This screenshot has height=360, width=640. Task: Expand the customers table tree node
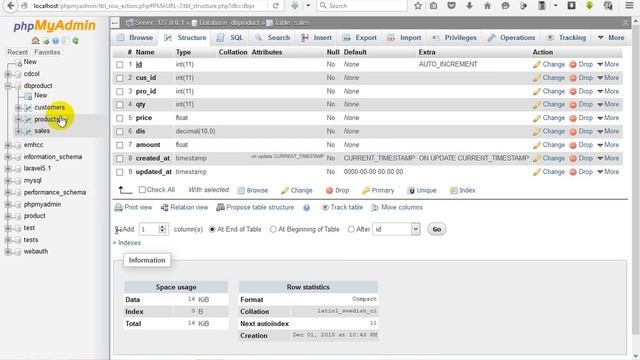[x=18, y=108]
